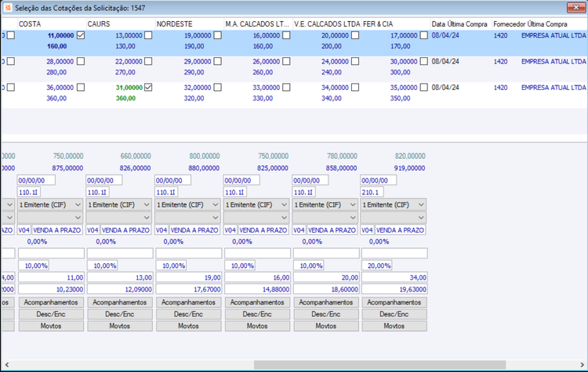
Task: Click the horizontal scrollbar left arrow
Action: [x=7, y=364]
